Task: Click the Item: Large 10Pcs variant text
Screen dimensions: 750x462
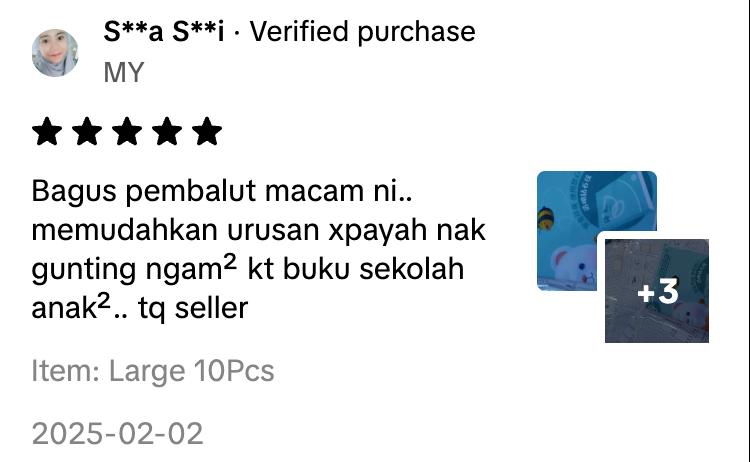Action: click(x=153, y=371)
